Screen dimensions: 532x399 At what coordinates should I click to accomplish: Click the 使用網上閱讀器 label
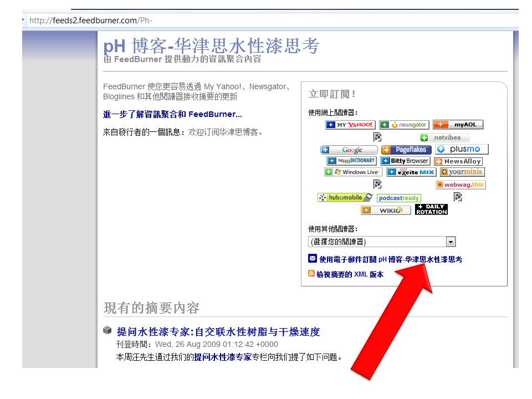(x=333, y=112)
